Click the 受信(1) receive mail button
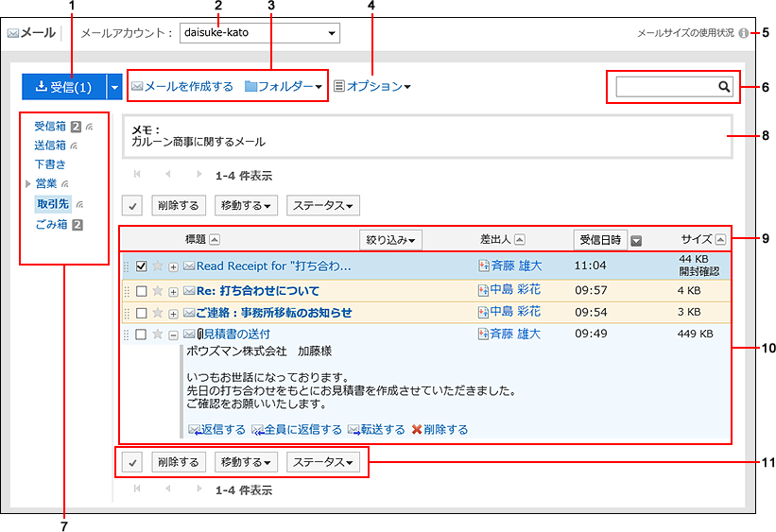Image resolution: width=776 pixels, height=532 pixels. (64, 87)
